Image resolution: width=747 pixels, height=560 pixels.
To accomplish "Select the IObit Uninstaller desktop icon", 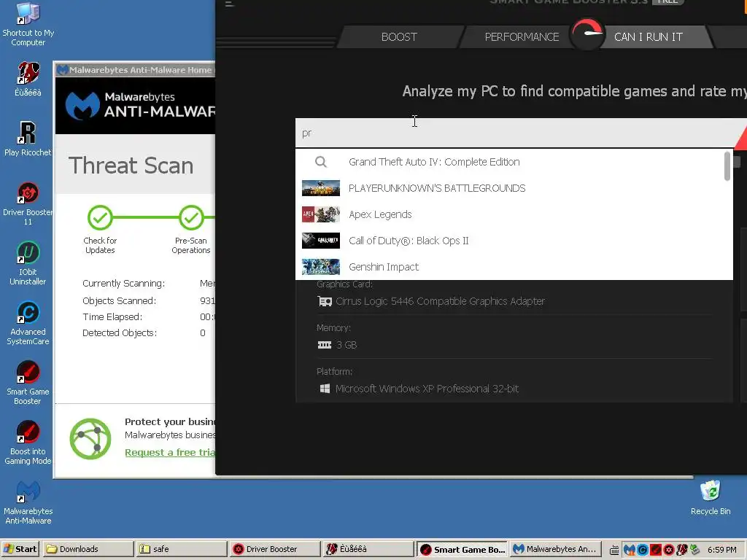I will (x=28, y=263).
